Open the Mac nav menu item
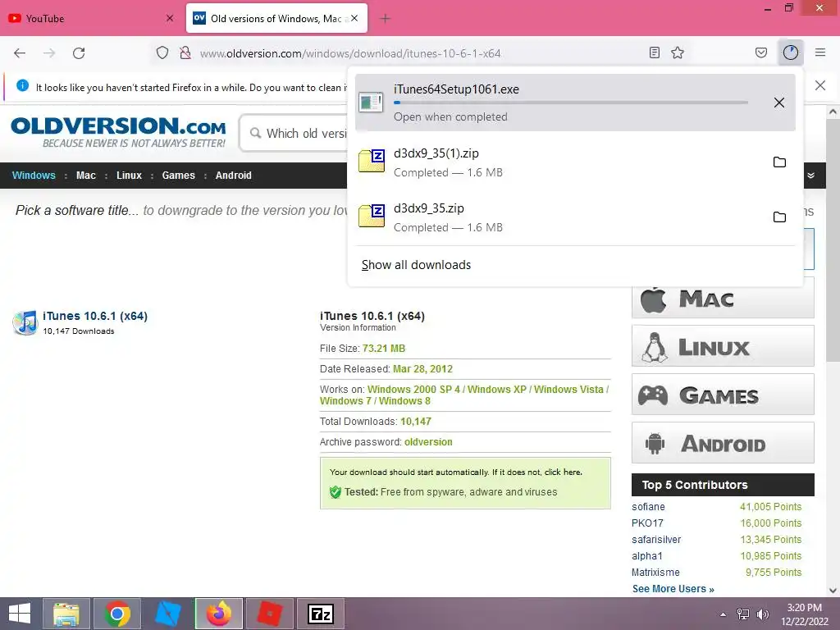This screenshot has width=840, height=630. (x=85, y=176)
